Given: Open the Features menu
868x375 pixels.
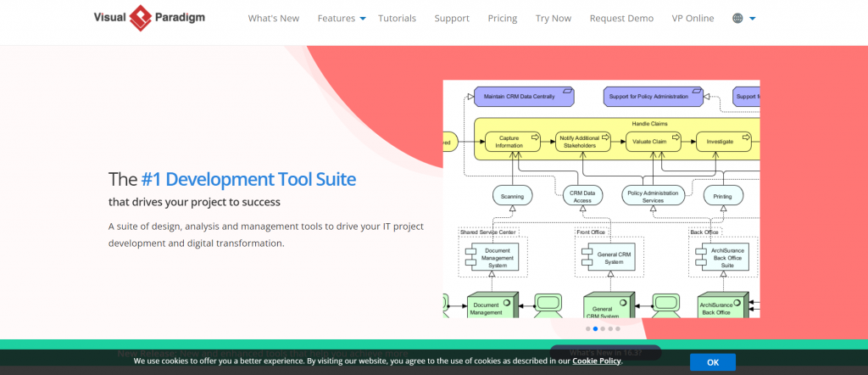Looking at the screenshot, I should [x=336, y=19].
